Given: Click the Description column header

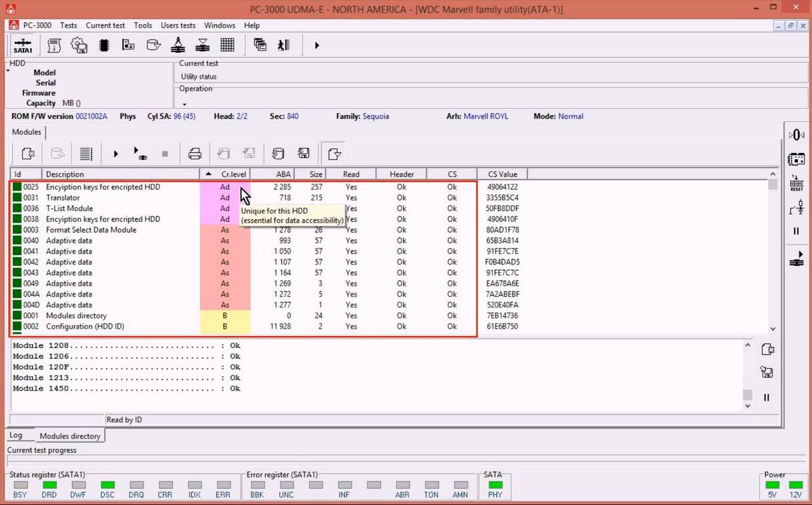Looking at the screenshot, I should click(65, 174).
